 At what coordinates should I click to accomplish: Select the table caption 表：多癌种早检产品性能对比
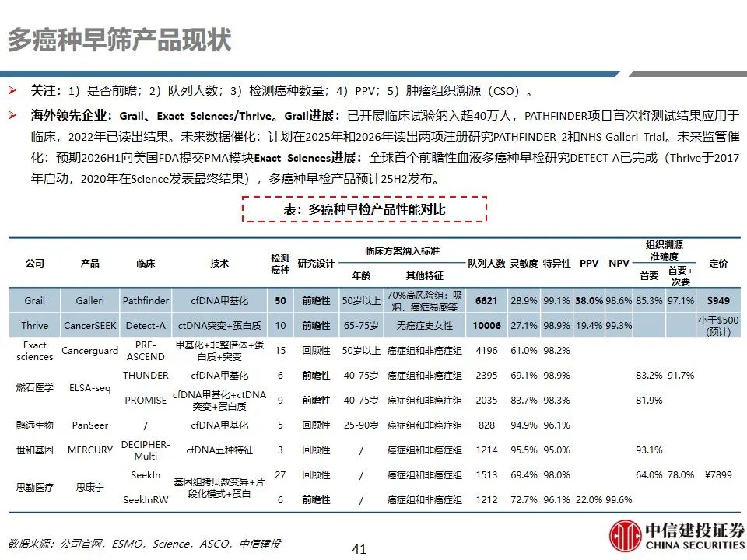(x=364, y=209)
